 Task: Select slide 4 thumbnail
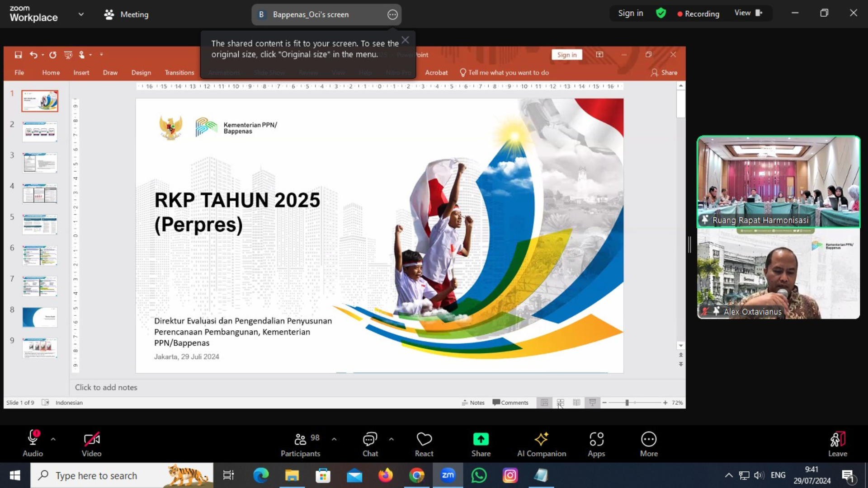[40, 194]
